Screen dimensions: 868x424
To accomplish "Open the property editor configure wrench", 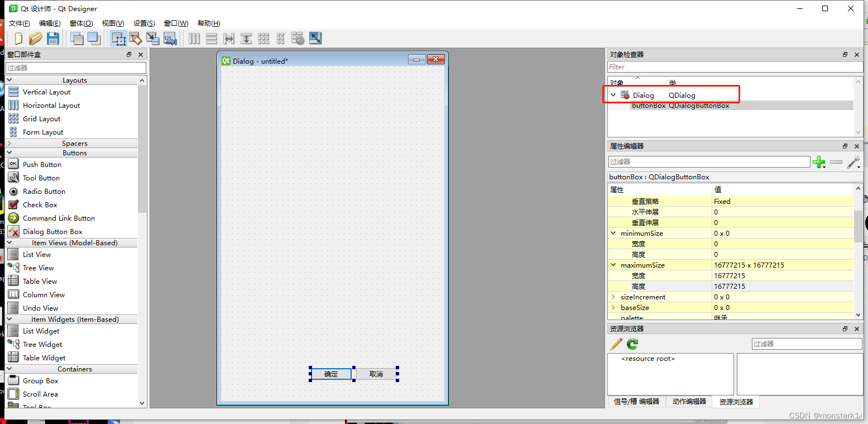I will [853, 163].
